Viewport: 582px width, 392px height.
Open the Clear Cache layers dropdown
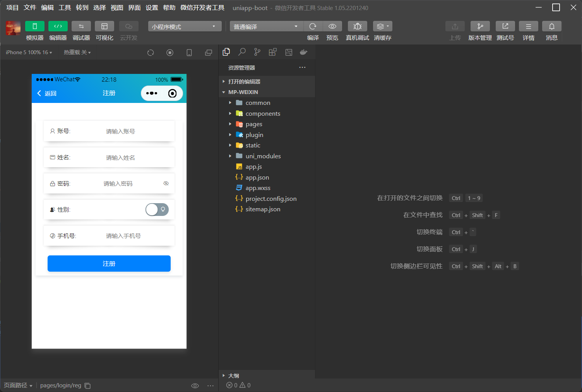383,26
